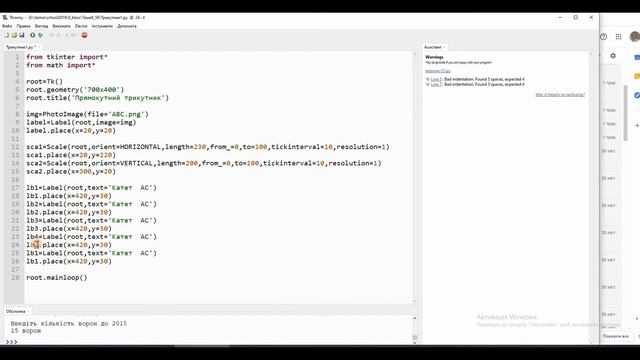The image size is (640, 360).
Task: Open menu between Виконати and Інструменти
Action: (x=81, y=26)
